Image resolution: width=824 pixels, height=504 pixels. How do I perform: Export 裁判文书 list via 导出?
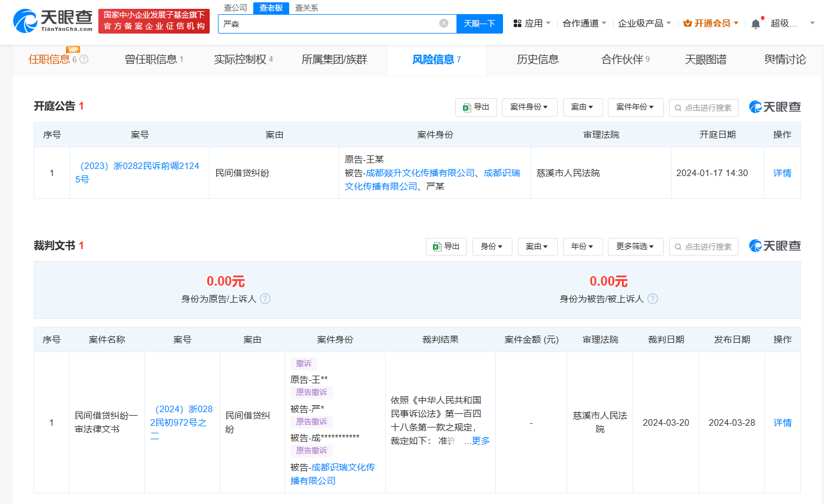[x=446, y=247]
